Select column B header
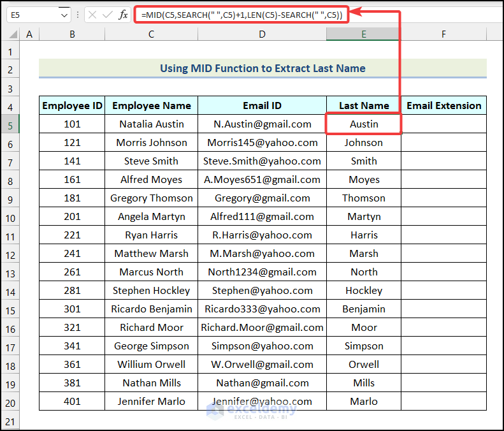The image size is (504, 431). click(x=72, y=34)
